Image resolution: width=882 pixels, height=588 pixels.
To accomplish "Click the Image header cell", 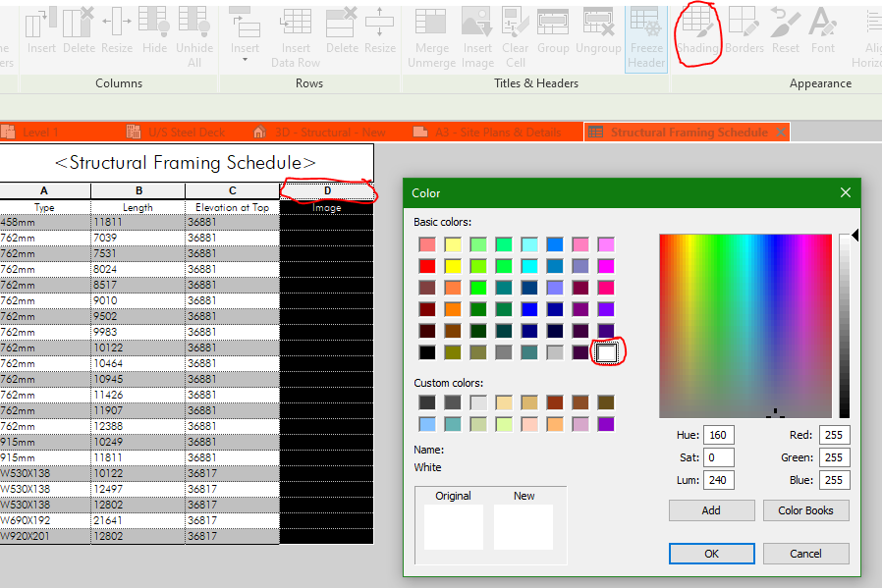I will 327,207.
